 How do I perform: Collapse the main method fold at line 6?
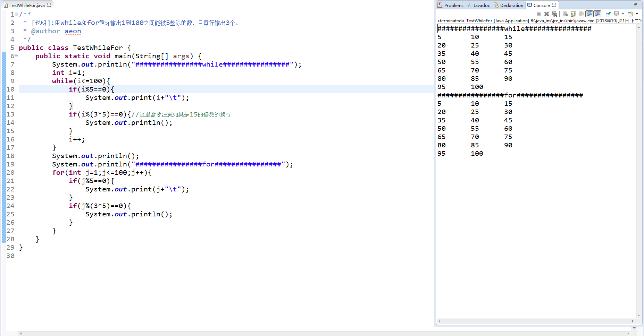[x=16, y=56]
